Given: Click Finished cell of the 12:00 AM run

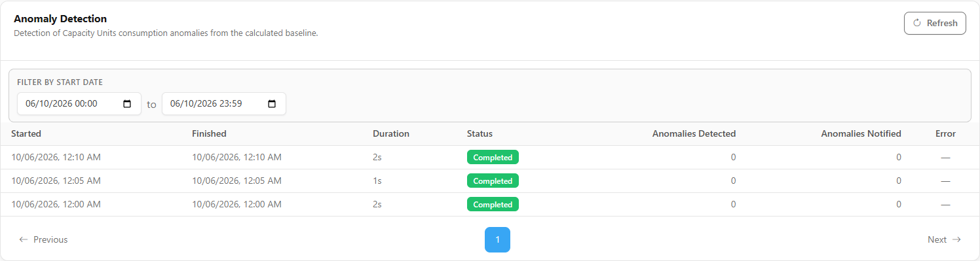Looking at the screenshot, I should click(x=236, y=204).
